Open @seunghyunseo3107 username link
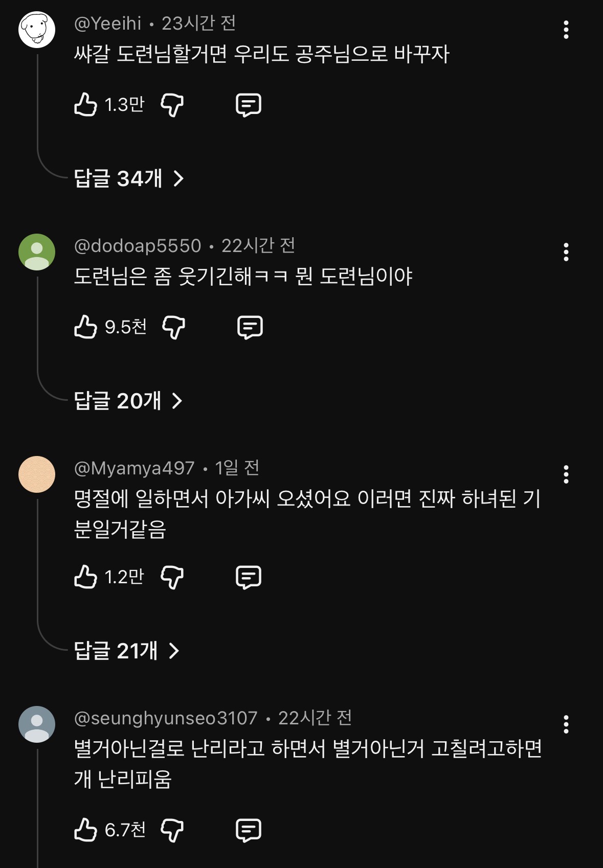Image resolution: width=603 pixels, height=868 pixels. click(x=166, y=718)
